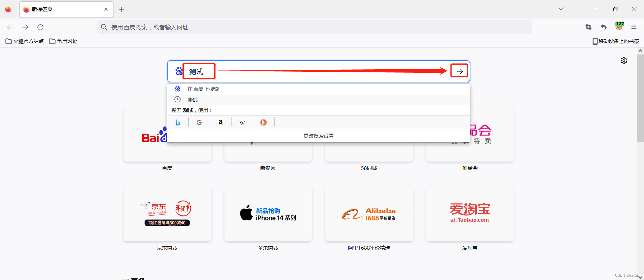The image size is (644, 280).
Task: Select the 新标签页 tab
Action: point(66,9)
